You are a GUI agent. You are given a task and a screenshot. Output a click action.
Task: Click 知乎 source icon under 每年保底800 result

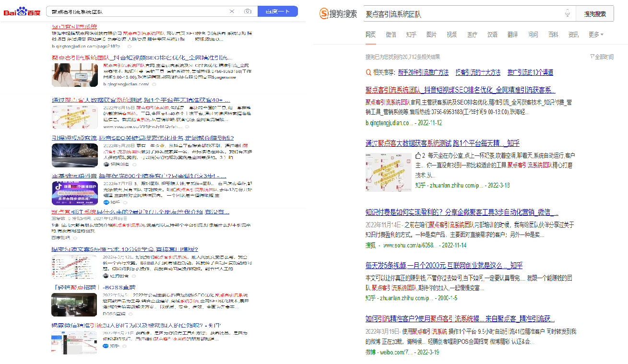(x=107, y=202)
